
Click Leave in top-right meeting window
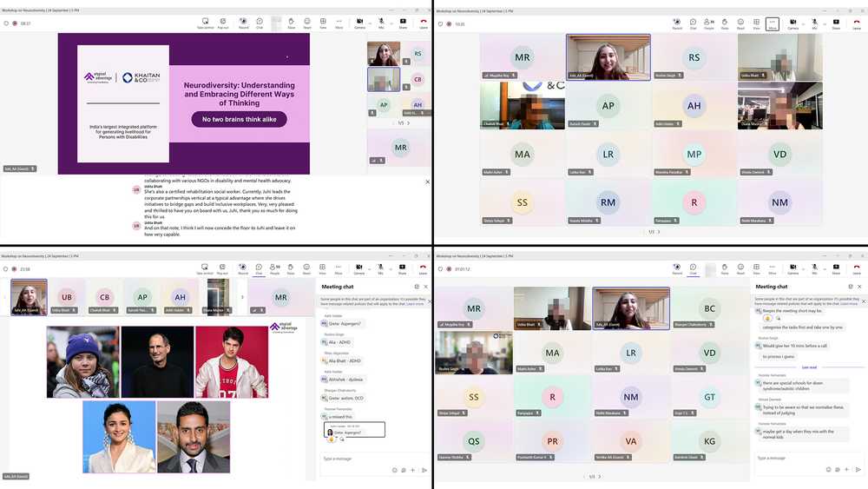857,23
